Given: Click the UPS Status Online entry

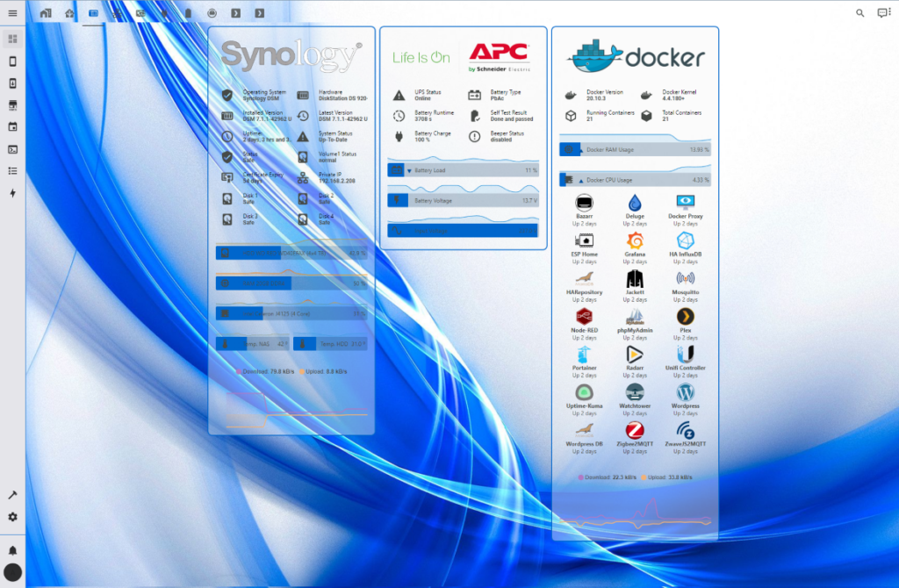Looking at the screenshot, I should pos(425,95).
